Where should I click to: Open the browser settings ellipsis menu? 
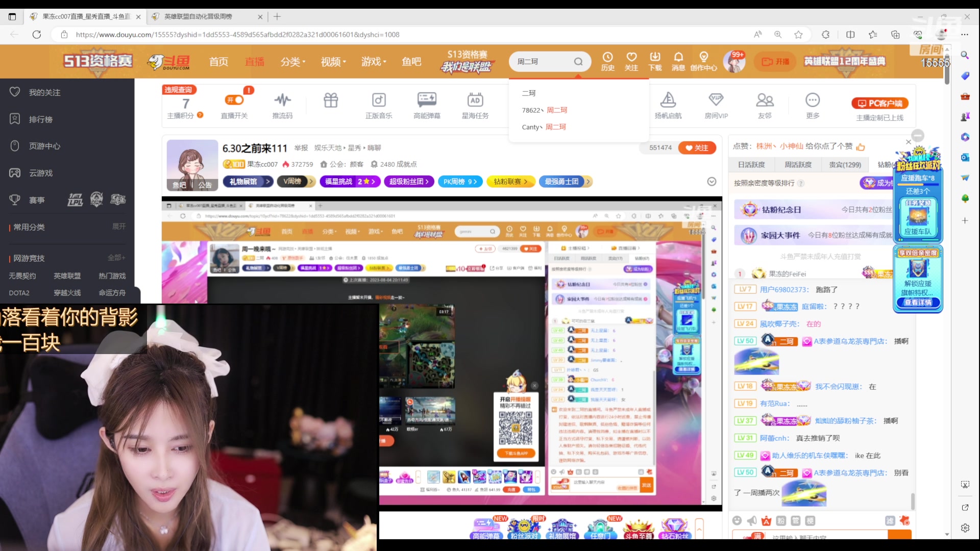(x=964, y=34)
